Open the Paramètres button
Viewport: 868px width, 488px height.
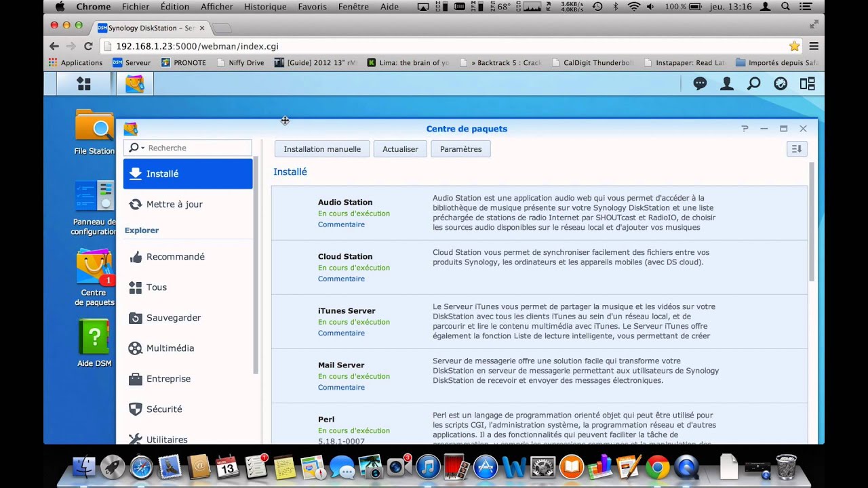[x=460, y=149]
